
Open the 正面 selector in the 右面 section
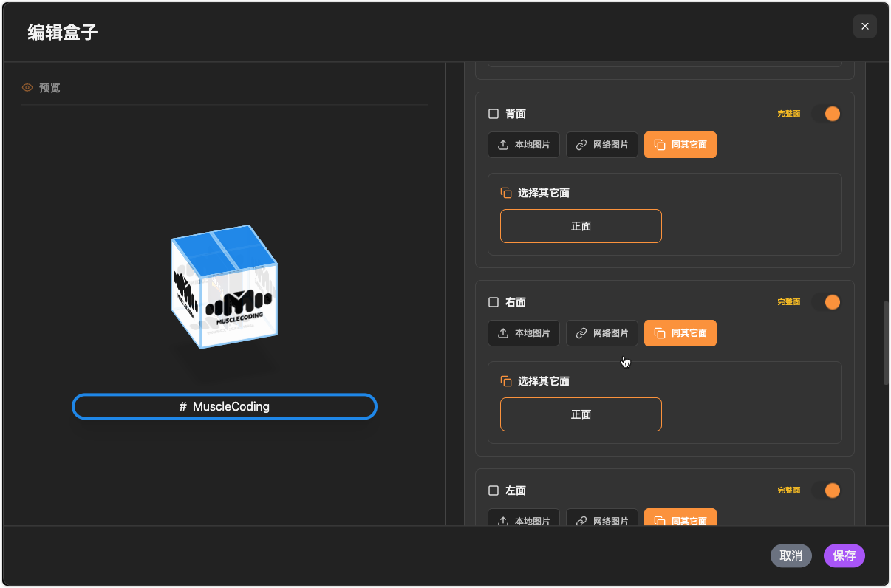coord(581,414)
